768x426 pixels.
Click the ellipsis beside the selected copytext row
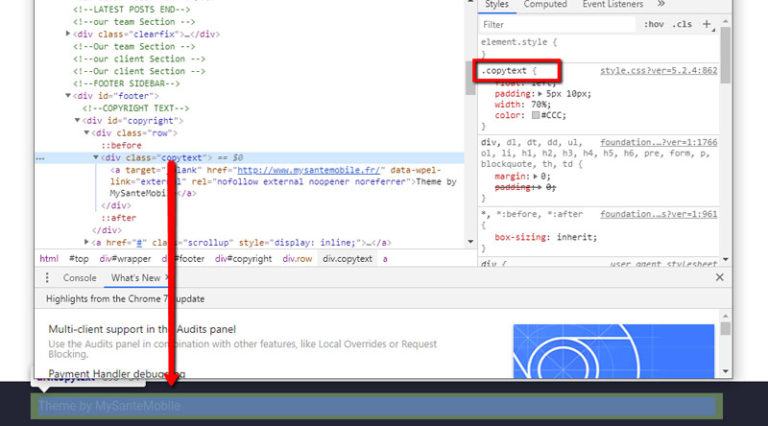pos(40,158)
